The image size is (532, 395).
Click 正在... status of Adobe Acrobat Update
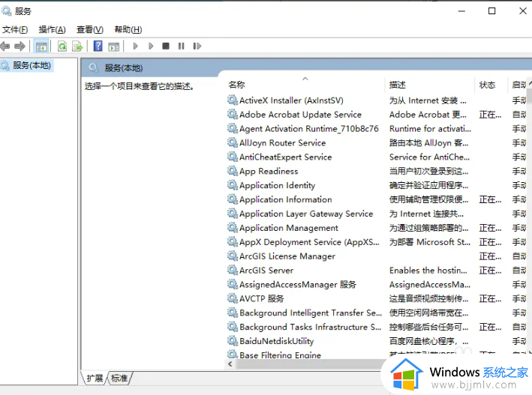coord(490,115)
